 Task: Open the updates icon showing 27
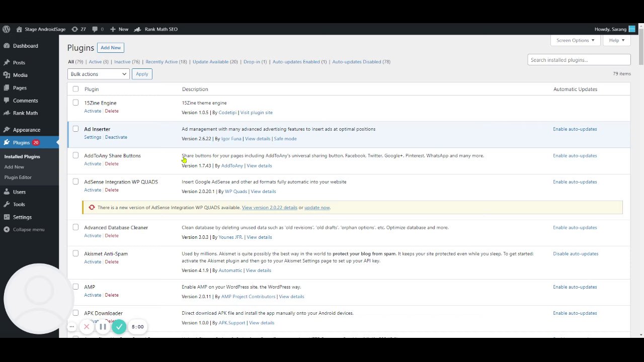tap(75, 29)
